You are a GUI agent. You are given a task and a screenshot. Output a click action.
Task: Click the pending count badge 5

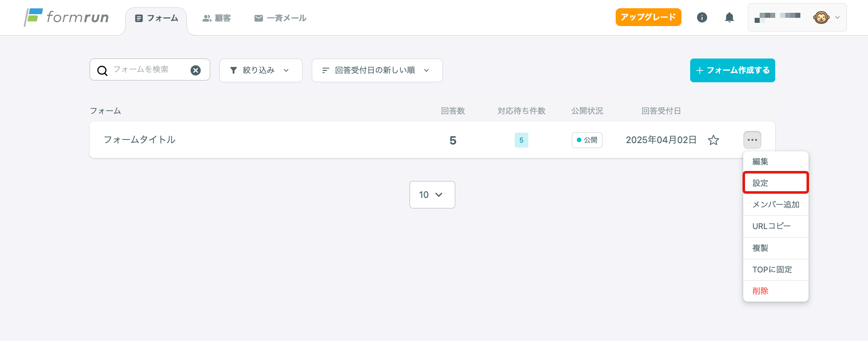click(x=521, y=140)
